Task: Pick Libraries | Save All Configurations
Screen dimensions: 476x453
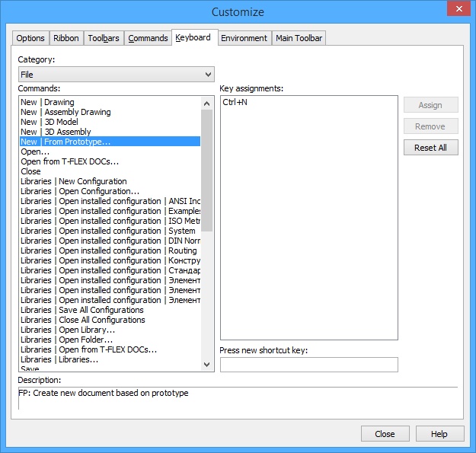Action: point(81,310)
